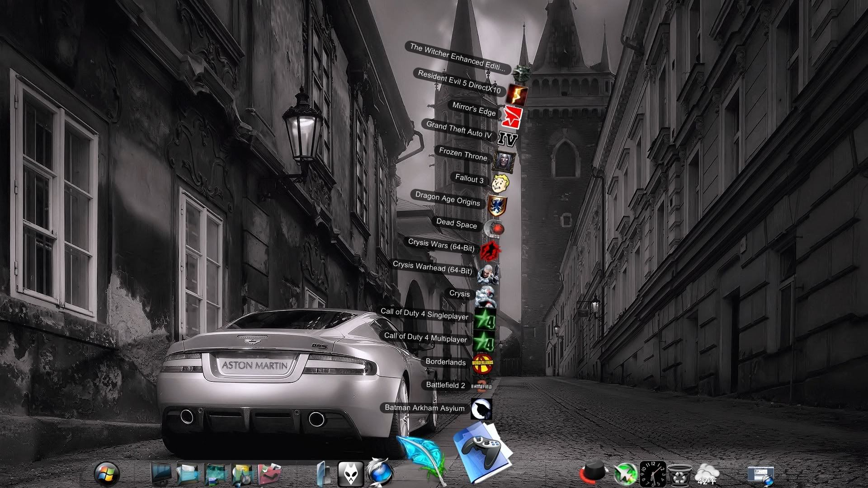
Task: Click 'Call of Duty 4 Multiplayer' label
Action: pyautogui.click(x=425, y=338)
